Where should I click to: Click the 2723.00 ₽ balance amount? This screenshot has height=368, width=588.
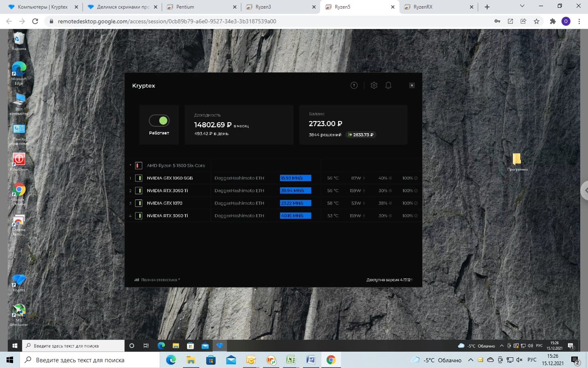(x=325, y=123)
